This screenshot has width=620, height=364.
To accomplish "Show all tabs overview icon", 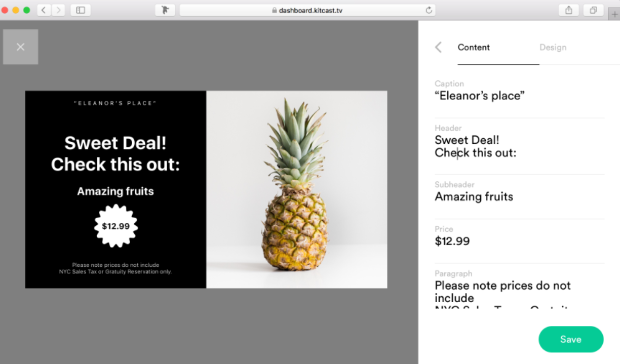I will click(x=593, y=10).
